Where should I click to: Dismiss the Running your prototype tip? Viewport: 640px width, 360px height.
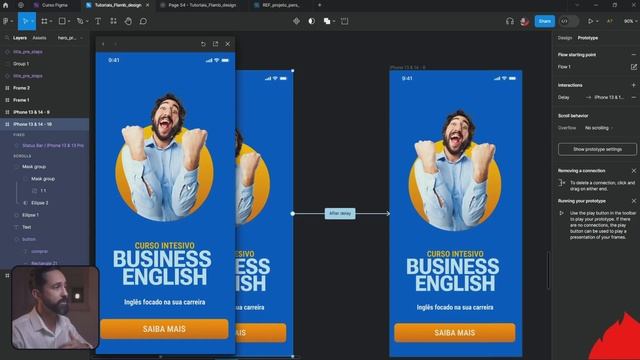[633, 201]
